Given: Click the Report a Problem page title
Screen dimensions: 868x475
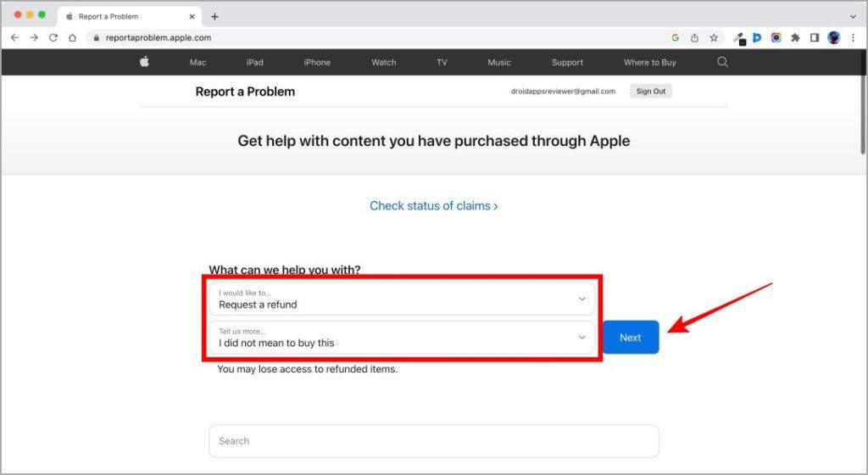Looking at the screenshot, I should (x=245, y=92).
